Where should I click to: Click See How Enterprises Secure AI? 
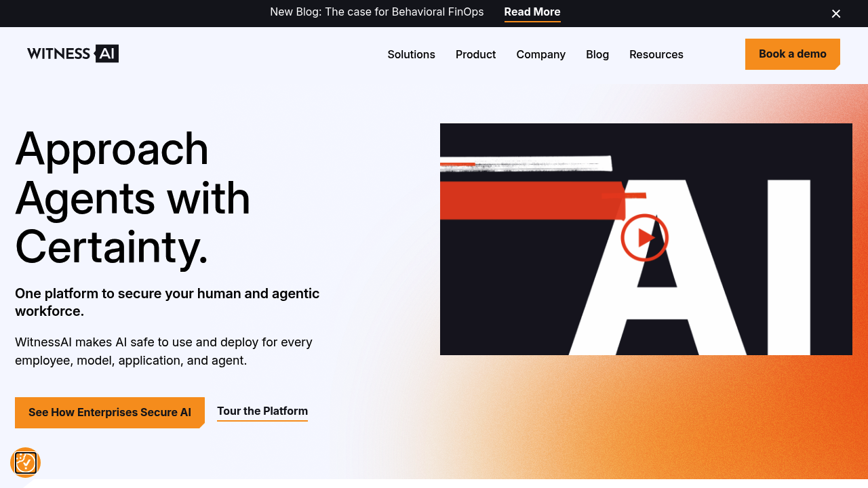[x=110, y=413]
